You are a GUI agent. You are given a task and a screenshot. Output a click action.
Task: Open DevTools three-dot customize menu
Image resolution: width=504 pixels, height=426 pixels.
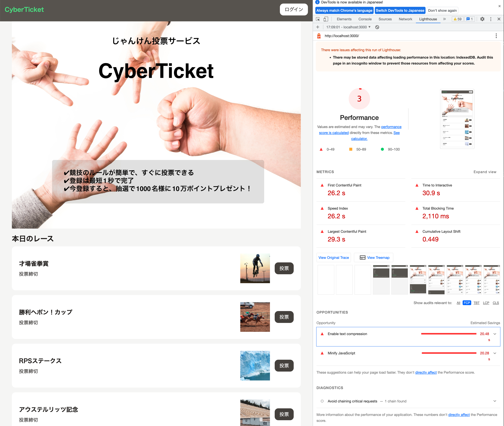coord(491,19)
